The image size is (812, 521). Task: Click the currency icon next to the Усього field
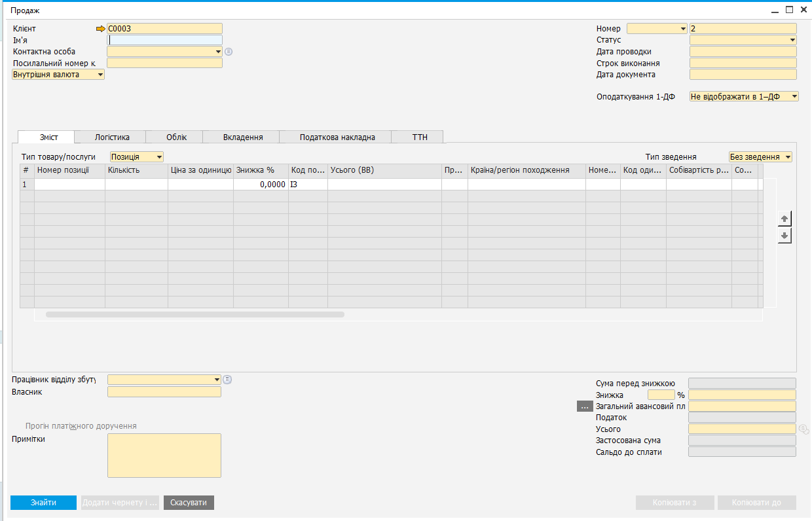[x=803, y=429]
